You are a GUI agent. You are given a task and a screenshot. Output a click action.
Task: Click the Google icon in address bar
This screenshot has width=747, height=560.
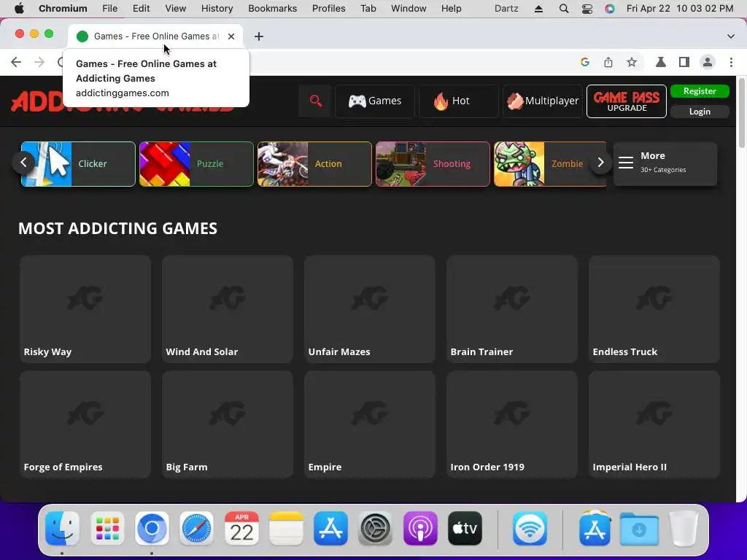click(x=584, y=62)
